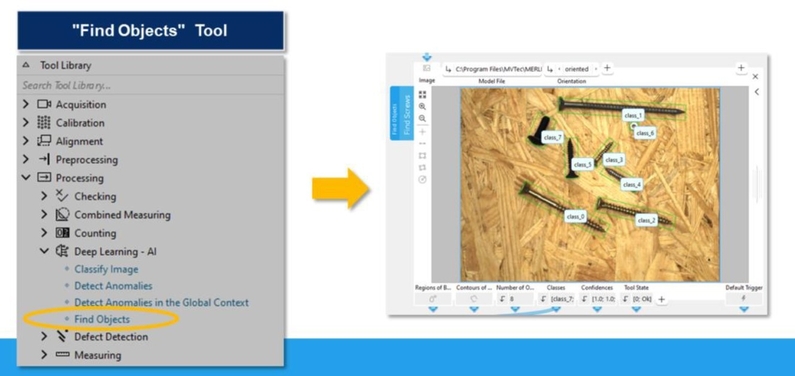Open Detect Anomalies in the Global Context

pyautogui.click(x=161, y=303)
